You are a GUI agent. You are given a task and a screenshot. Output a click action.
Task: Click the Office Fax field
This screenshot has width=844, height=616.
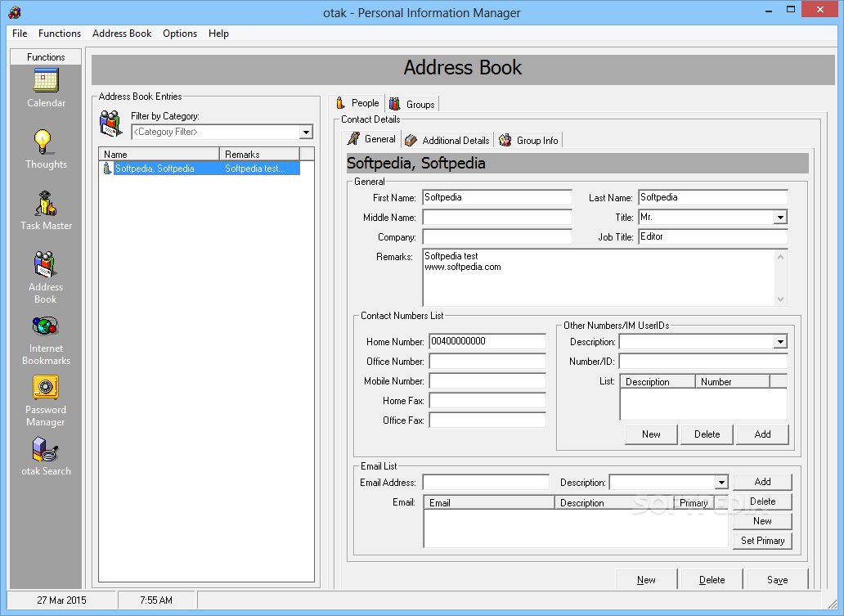pos(487,420)
